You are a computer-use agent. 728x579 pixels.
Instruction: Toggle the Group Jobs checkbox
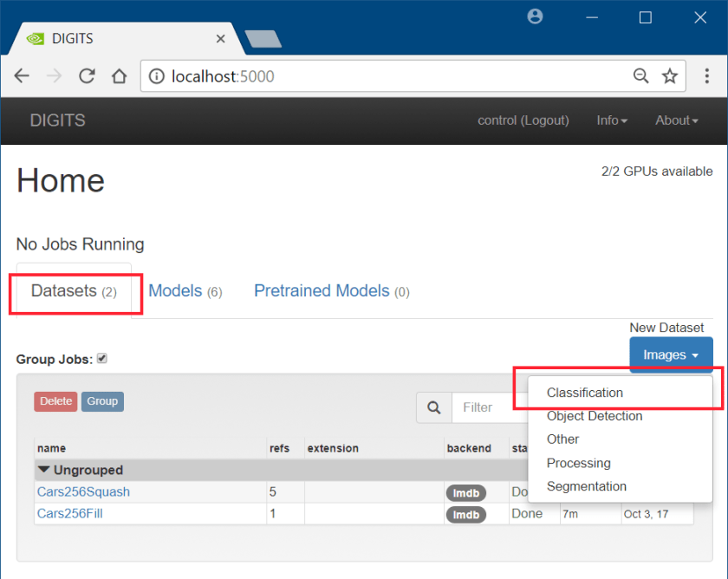(x=102, y=359)
